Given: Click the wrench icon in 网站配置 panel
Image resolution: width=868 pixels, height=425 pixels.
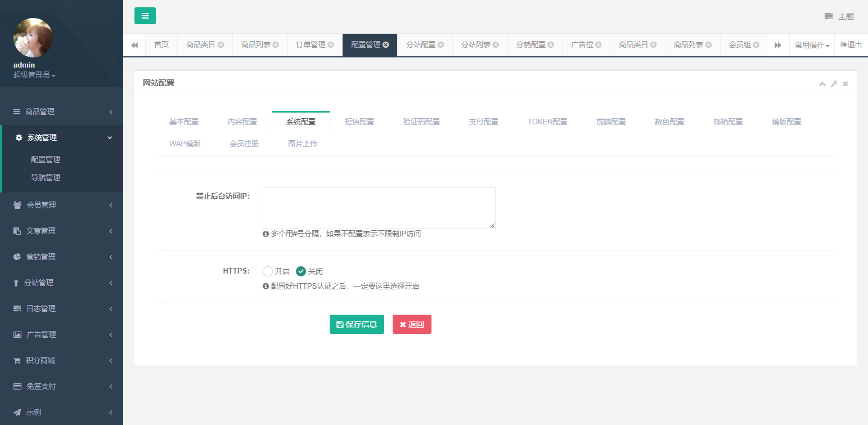Looking at the screenshot, I should click(834, 84).
